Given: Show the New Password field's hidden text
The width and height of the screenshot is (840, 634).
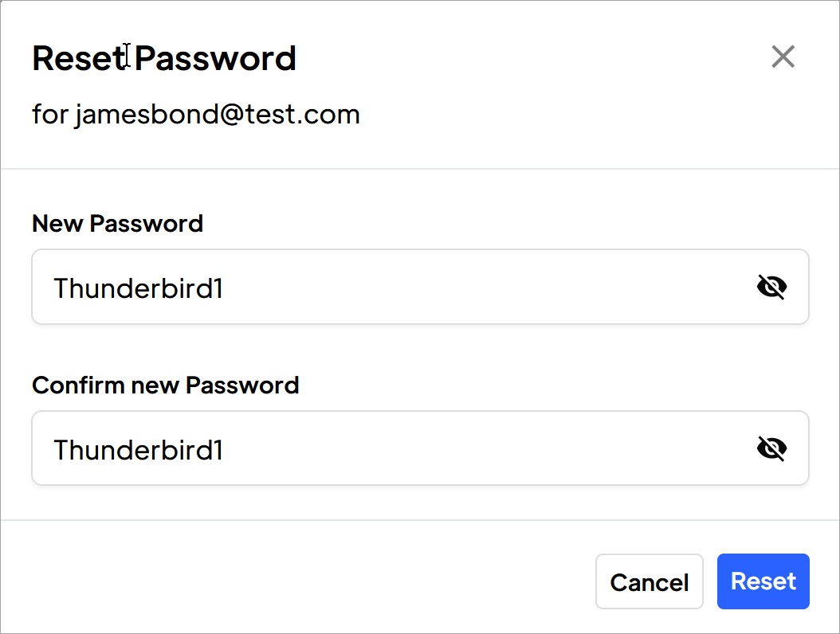Looking at the screenshot, I should (771, 287).
